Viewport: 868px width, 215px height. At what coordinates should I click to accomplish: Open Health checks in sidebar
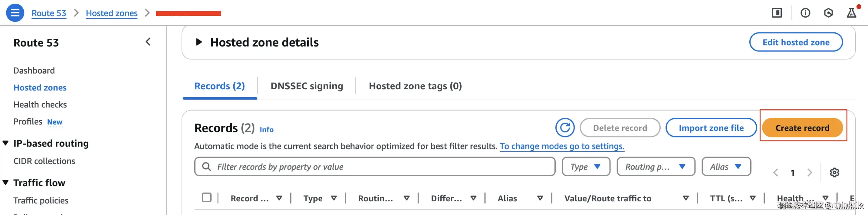40,104
